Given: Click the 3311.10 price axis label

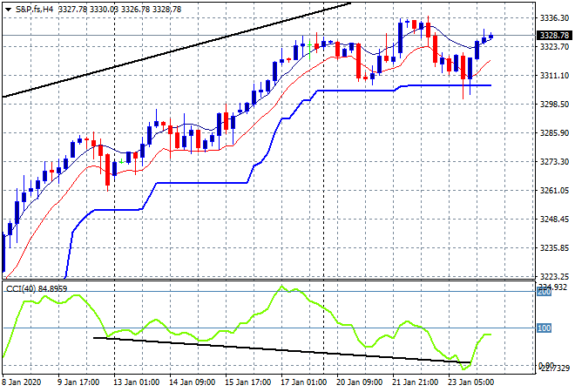Looking at the screenshot, I should click(554, 76).
